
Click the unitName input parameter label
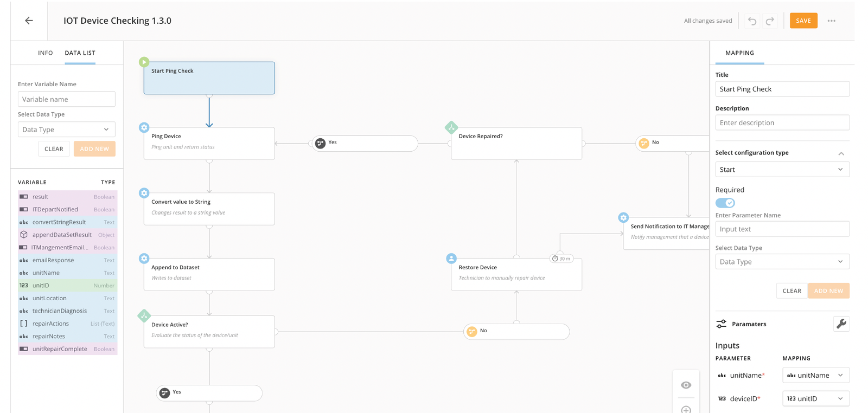coord(747,375)
